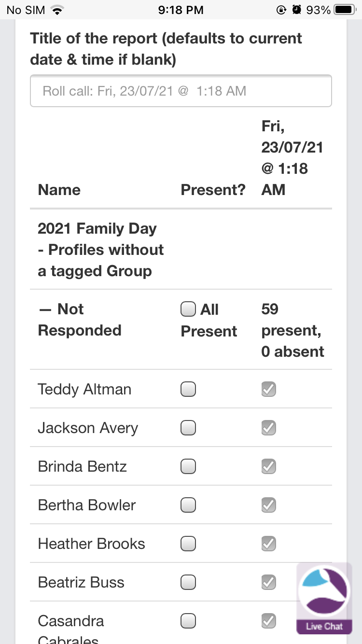The width and height of the screenshot is (362, 644).
Task: Select the Present? column header
Action: 213,190
